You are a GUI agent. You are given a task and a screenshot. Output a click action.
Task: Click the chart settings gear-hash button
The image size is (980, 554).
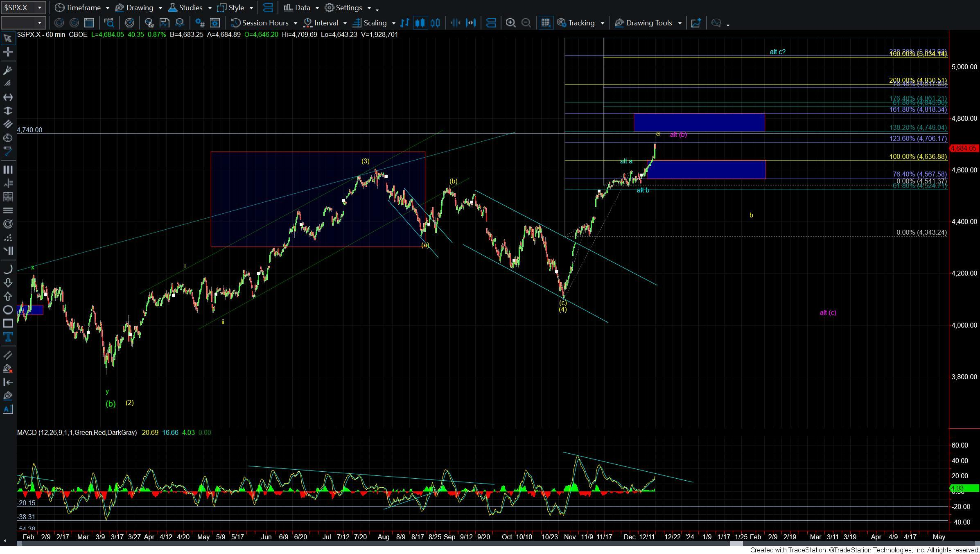tap(199, 23)
